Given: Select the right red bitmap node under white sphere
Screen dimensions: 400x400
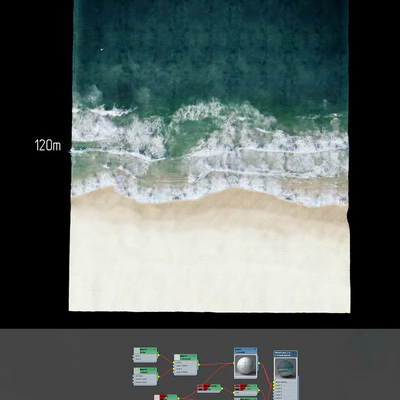Looking at the screenshot, I should [x=246, y=389].
